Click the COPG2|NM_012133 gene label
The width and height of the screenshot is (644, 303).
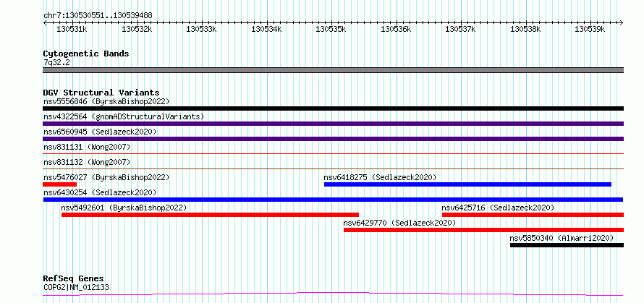click(x=76, y=287)
